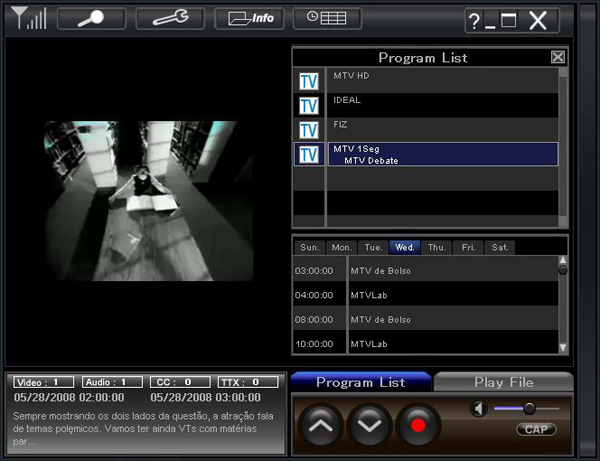Check the signal strength antenna indicator
Viewport: 600px width, 461px height.
(29, 18)
